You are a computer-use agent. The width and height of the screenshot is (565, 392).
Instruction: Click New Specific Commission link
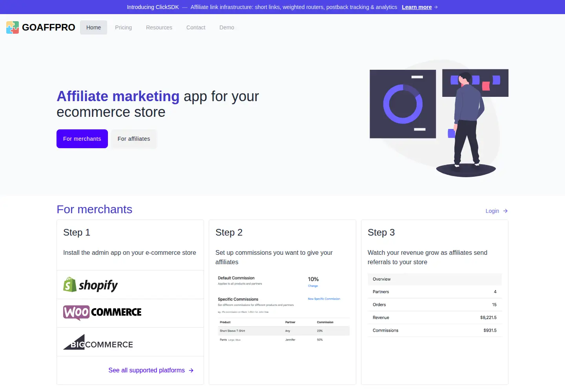coord(324,299)
